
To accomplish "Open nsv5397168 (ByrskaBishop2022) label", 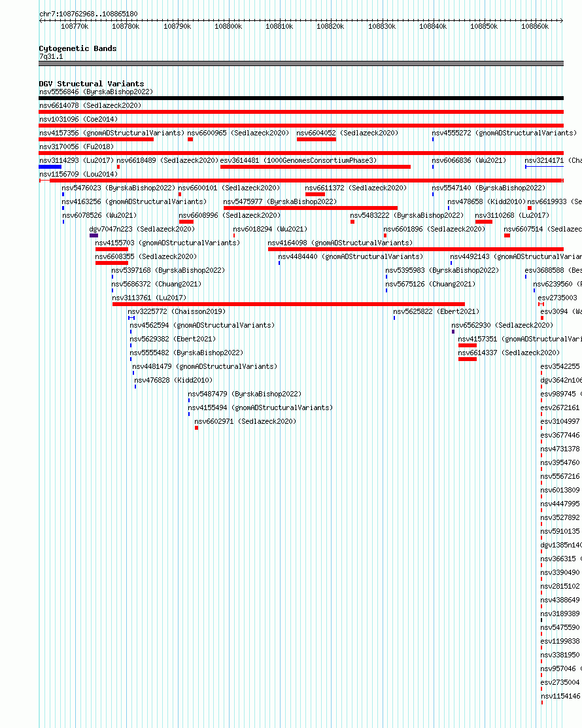I will (168, 270).
